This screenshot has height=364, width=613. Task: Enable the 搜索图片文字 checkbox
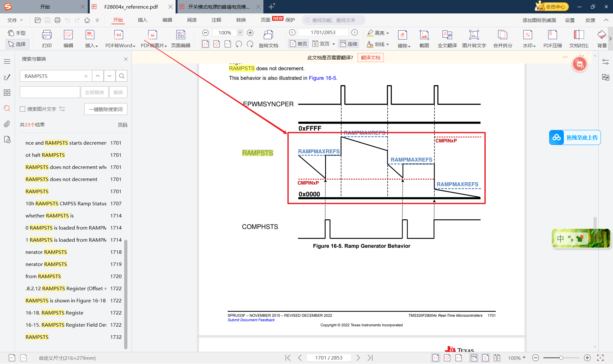[x=23, y=109]
